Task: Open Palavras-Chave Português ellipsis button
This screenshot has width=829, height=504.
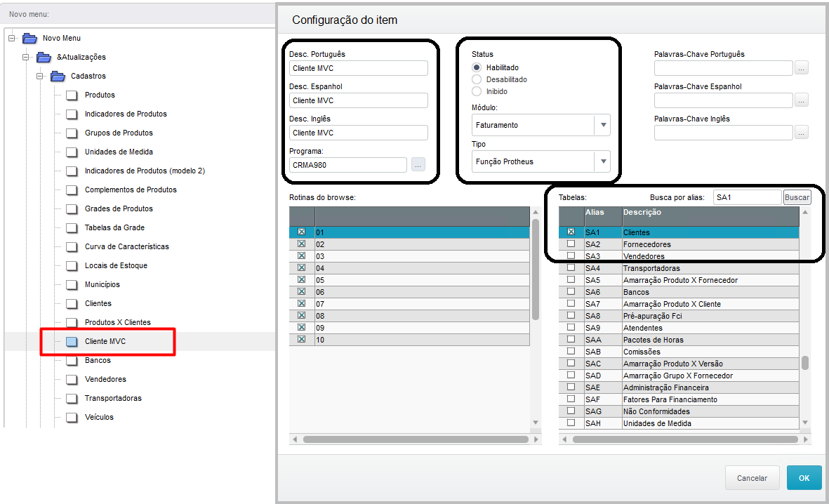Action: 802,68
